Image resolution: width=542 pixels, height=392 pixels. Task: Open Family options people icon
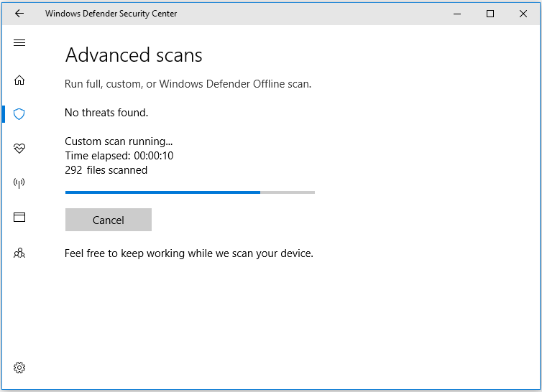(x=19, y=253)
